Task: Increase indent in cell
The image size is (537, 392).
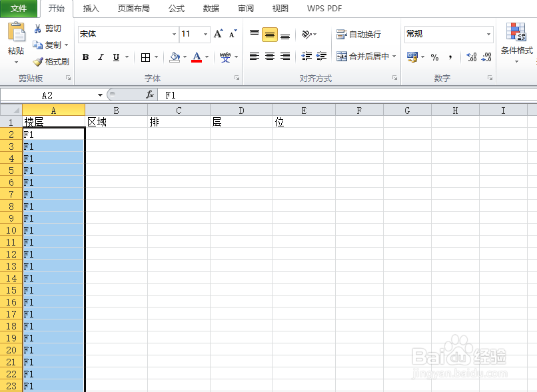Action: (322, 57)
